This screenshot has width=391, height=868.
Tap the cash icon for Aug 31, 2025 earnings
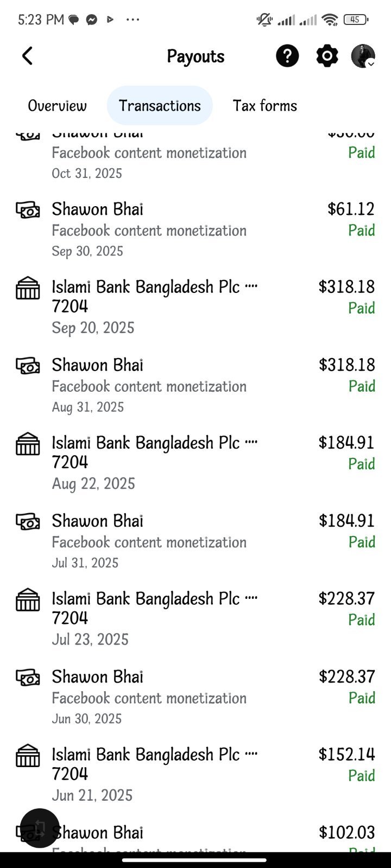pyautogui.click(x=28, y=365)
